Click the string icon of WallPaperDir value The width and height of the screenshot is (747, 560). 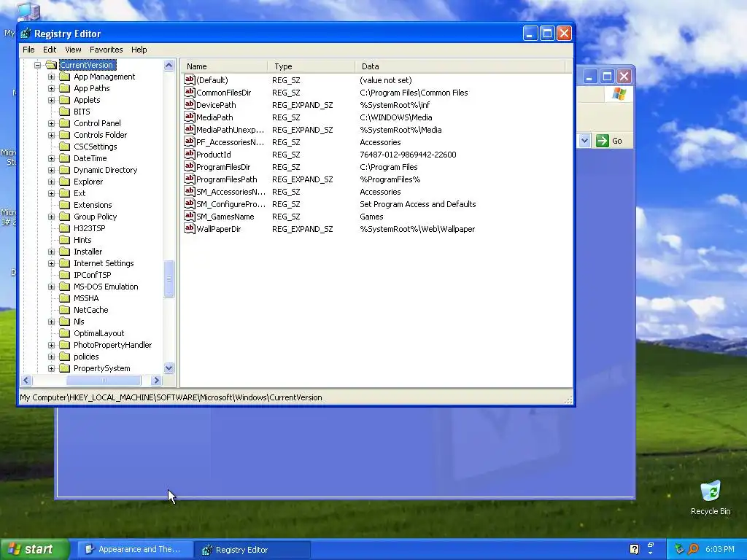click(190, 228)
